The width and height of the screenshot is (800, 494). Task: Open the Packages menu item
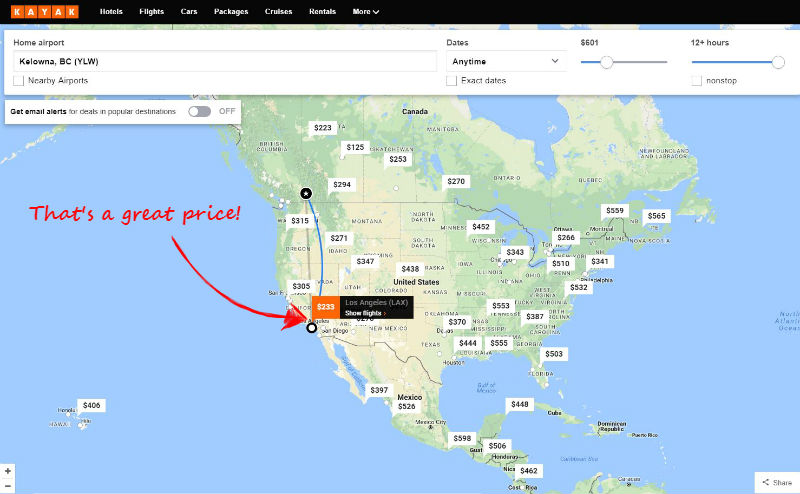(x=231, y=11)
